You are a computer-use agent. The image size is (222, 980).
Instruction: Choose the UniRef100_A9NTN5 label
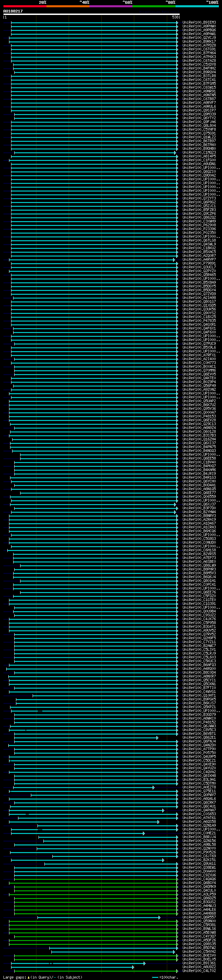pyautogui.click(x=199, y=95)
